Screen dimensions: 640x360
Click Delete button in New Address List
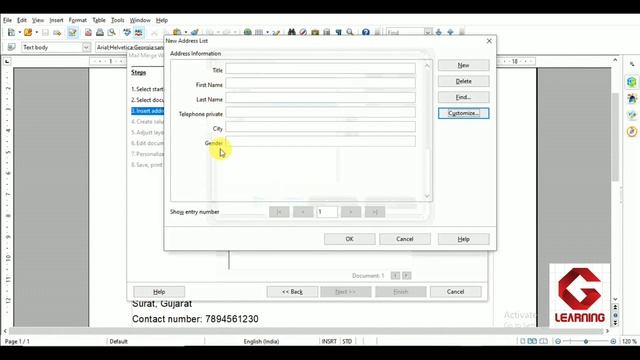click(x=463, y=81)
